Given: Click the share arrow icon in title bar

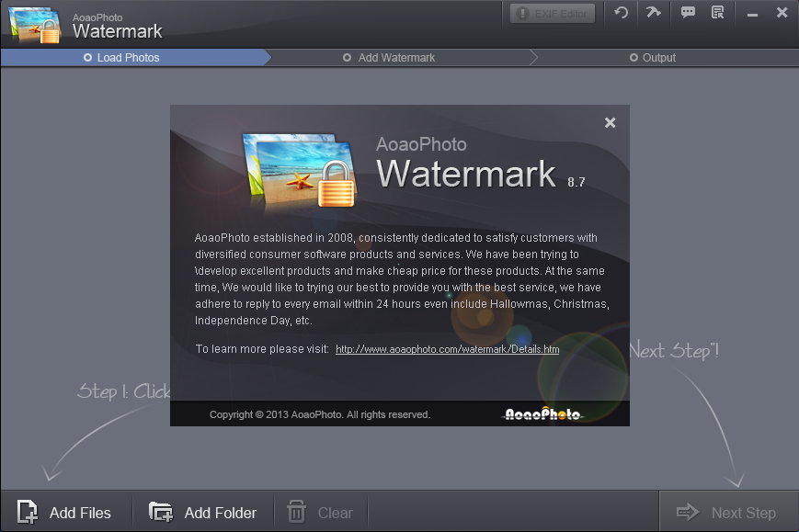Looking at the screenshot, I should point(653,12).
